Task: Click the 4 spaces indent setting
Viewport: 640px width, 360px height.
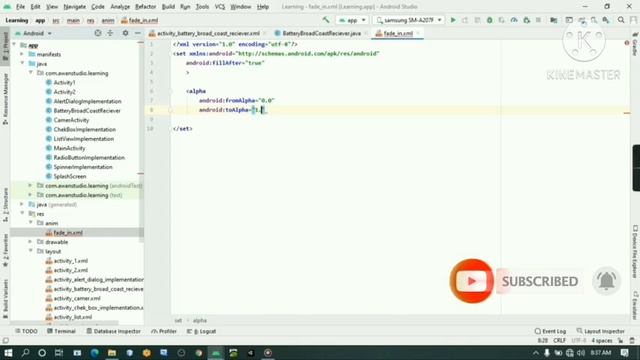Action: (602, 340)
